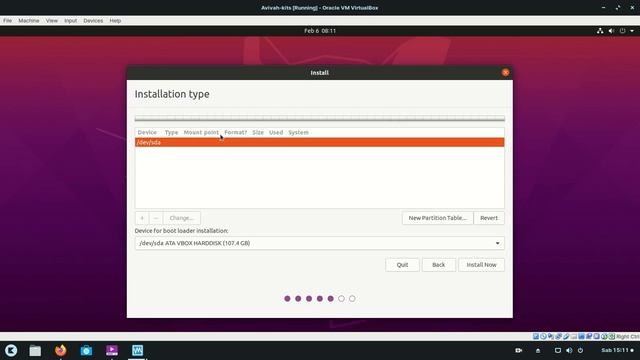Click the screen recording camera tray icon
Viewport: 640px width, 360px height.
click(x=518, y=350)
